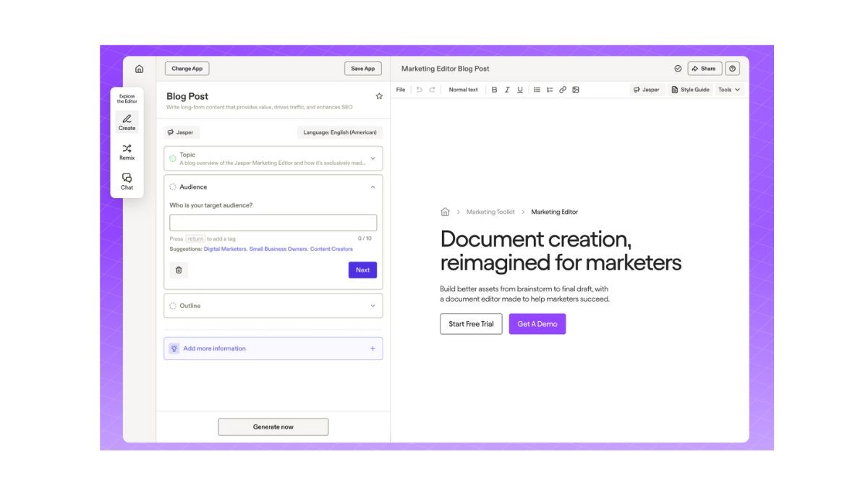Screen dimensions: 868x488
Task: Click the Start Free Trial button
Action: click(471, 324)
